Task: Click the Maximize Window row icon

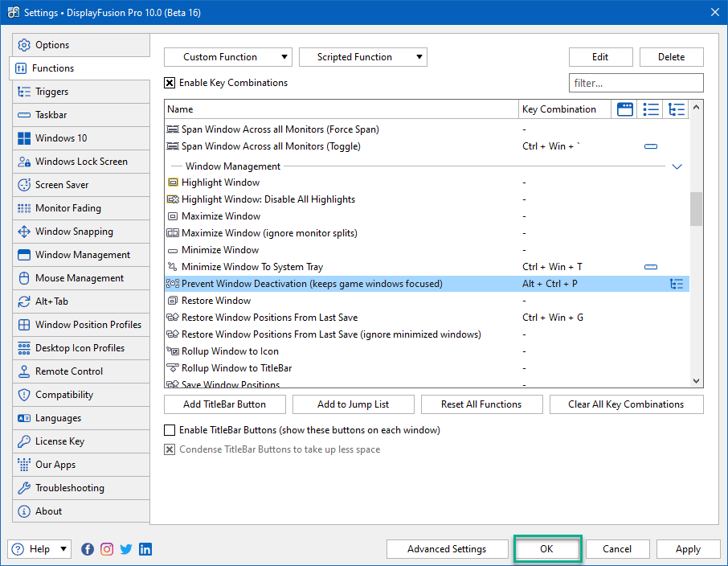Action: (173, 216)
